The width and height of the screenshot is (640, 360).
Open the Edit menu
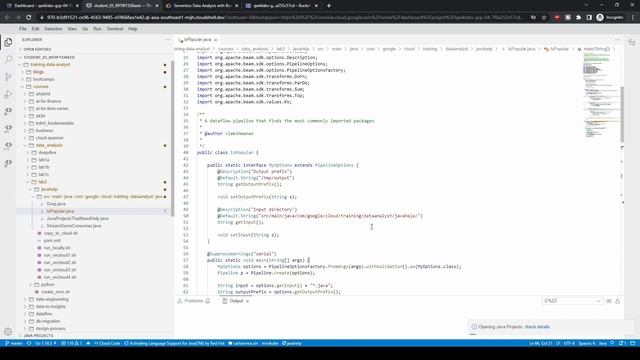(x=36, y=29)
